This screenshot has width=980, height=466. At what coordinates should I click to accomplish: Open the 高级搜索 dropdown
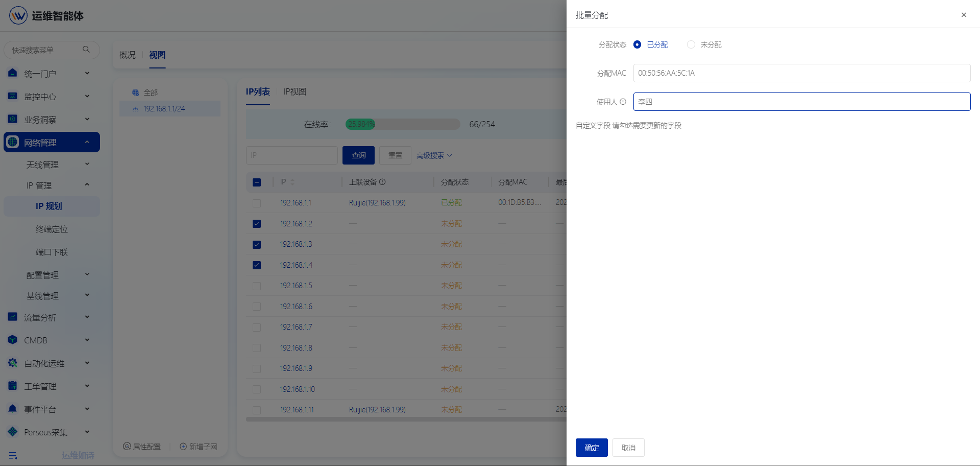(x=434, y=155)
